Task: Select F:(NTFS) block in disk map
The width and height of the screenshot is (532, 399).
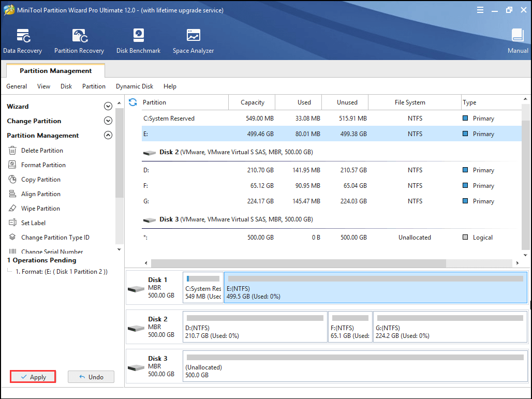Action: tap(350, 327)
